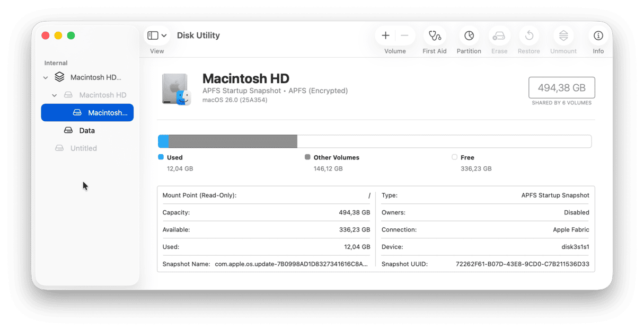Add a new volume with the plus icon

(385, 35)
